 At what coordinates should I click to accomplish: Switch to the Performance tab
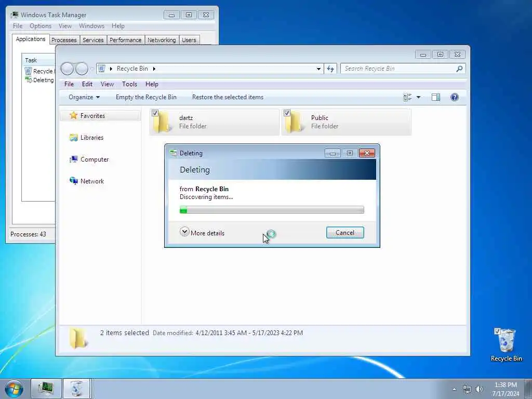point(126,40)
